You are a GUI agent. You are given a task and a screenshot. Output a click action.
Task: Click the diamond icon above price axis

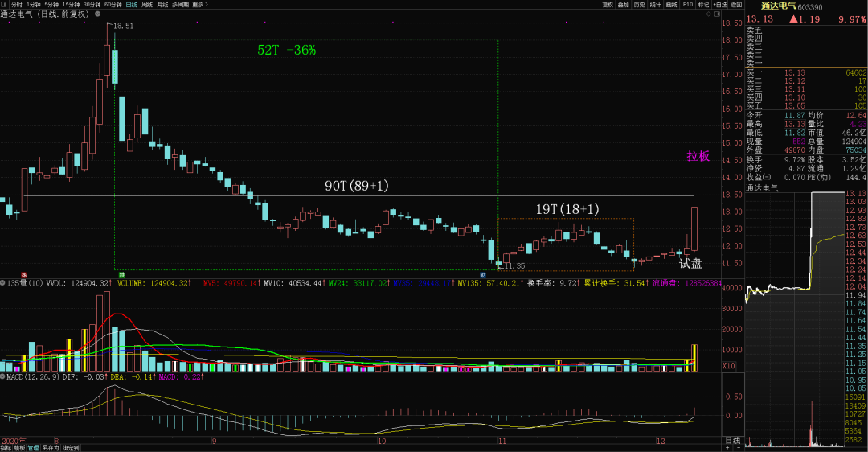[709, 14]
